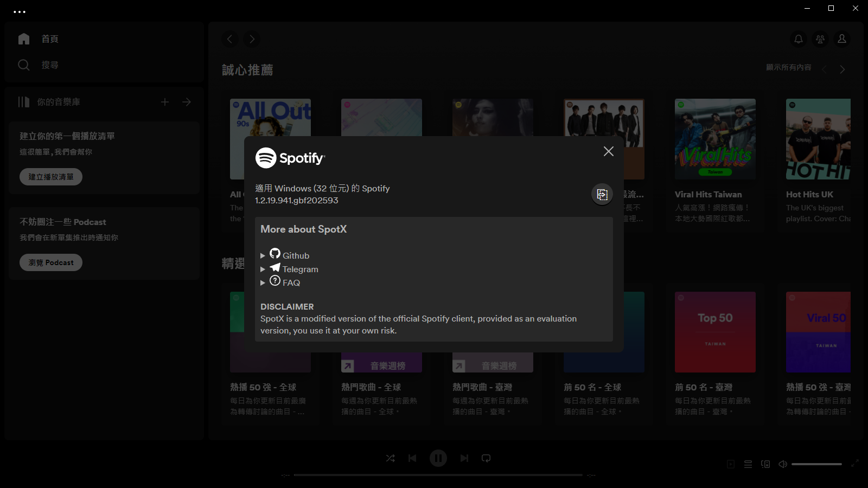Click the Telegram paper plane icon
Image resolution: width=868 pixels, height=488 pixels.
pos(275,267)
